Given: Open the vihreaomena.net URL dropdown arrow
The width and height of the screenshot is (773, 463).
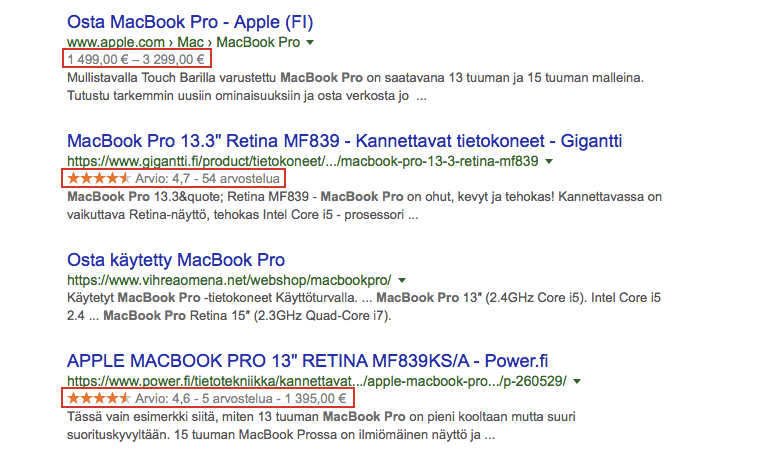Looking at the screenshot, I should click(x=401, y=280).
